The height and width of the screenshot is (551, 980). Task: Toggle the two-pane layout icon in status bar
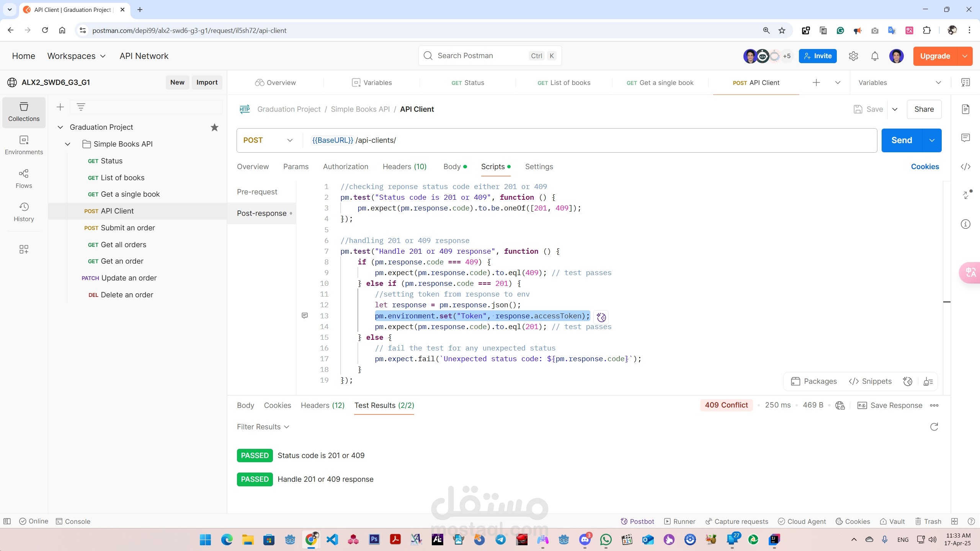click(954, 521)
